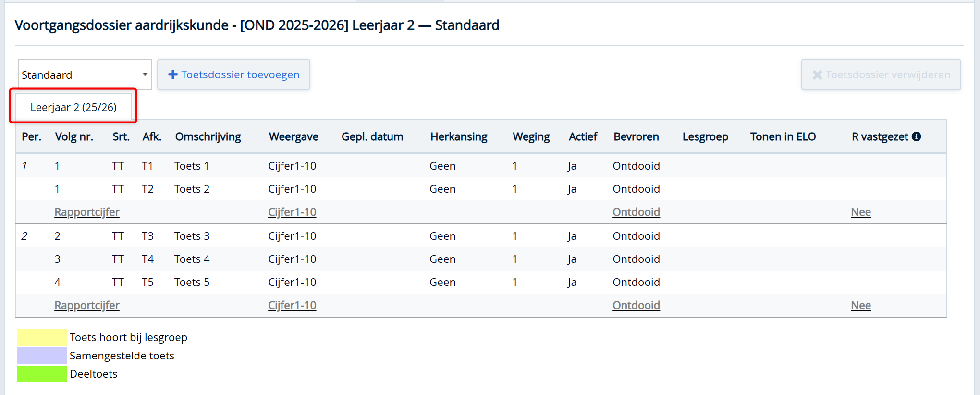Viewport: 980px width, 395px height.
Task: Select the Toets 5 row description
Action: pyautogui.click(x=192, y=282)
